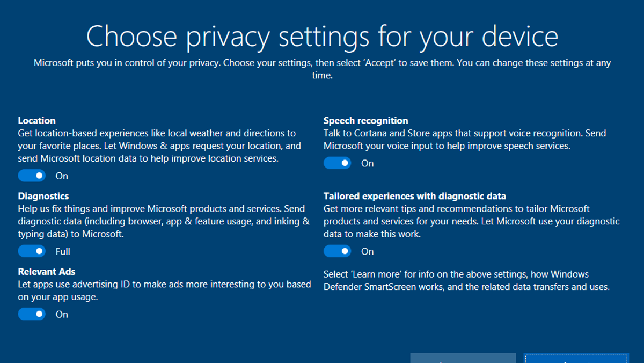Select the Diagnostics section heading

43,196
